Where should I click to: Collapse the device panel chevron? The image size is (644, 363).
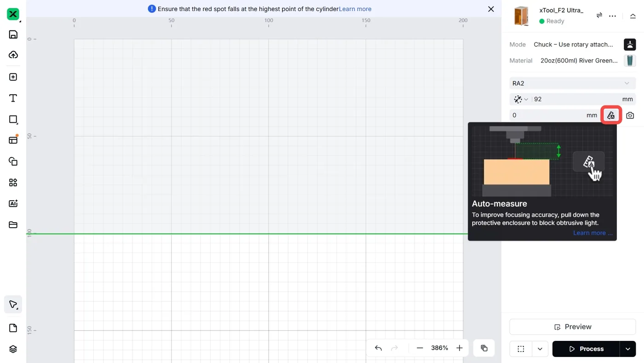click(x=633, y=16)
